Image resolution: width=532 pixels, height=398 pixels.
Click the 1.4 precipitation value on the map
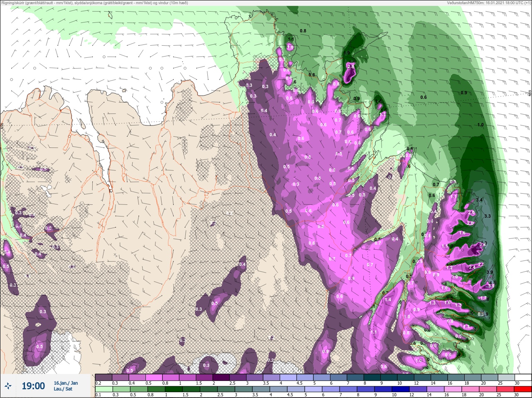pyautogui.click(x=388, y=300)
